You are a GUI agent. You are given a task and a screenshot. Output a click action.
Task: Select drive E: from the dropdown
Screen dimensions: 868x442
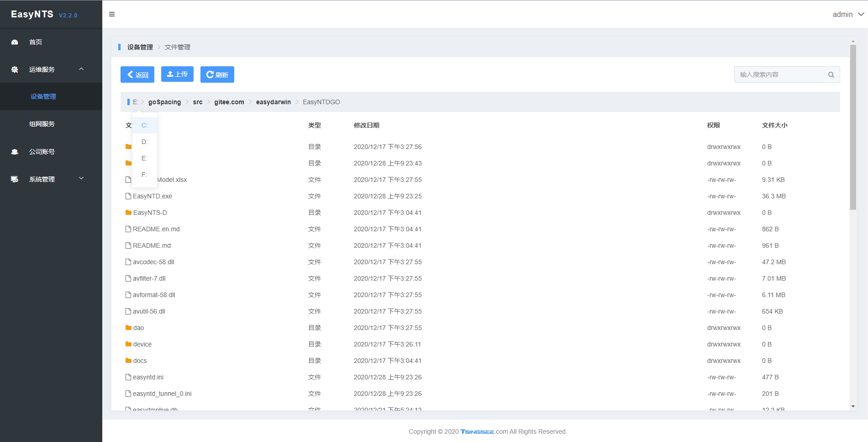[145, 158]
